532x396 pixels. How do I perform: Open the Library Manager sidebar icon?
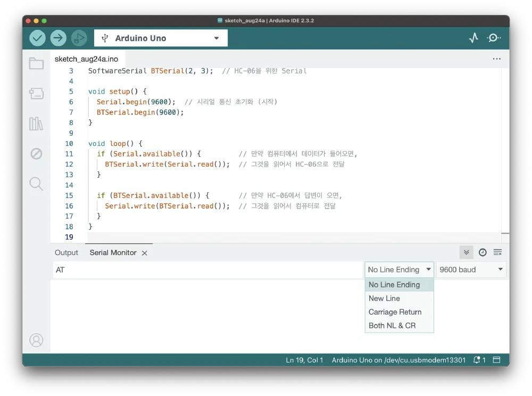pos(36,124)
